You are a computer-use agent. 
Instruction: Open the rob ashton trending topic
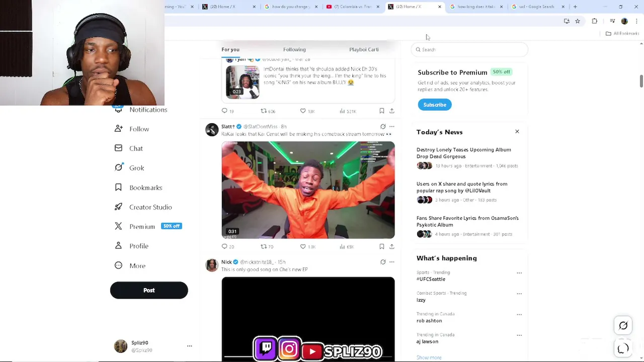click(x=429, y=320)
